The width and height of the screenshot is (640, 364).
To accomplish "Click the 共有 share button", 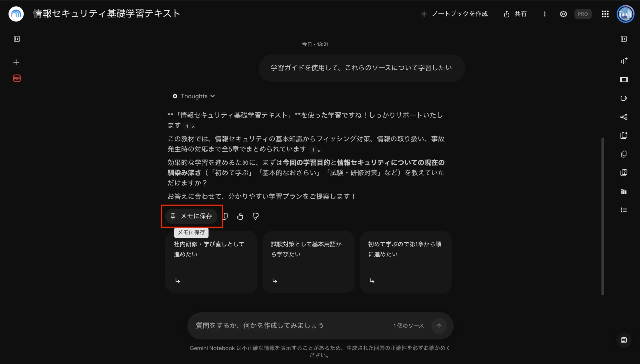I will tap(515, 14).
